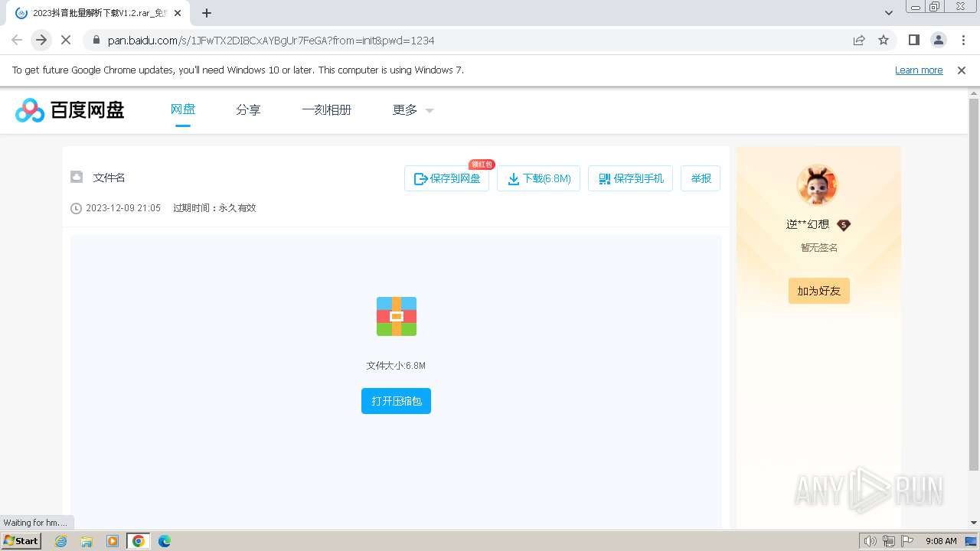Open the 网盘 tab
Screen dimensions: 980x551
tap(183, 109)
